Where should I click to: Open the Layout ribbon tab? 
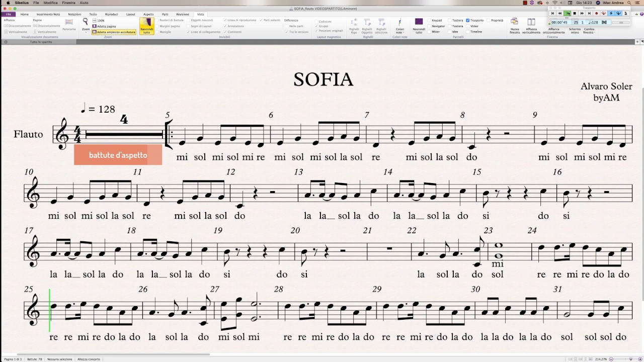131,15
